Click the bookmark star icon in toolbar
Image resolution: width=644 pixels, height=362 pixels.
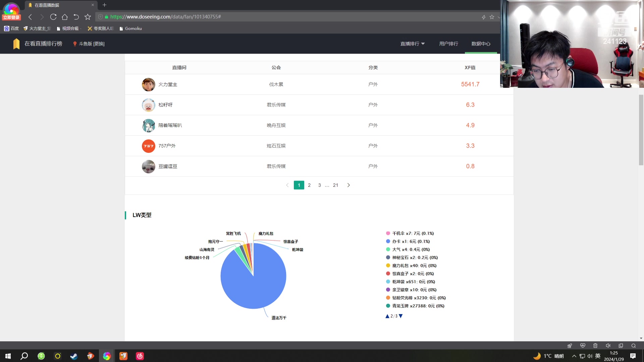[x=88, y=17]
